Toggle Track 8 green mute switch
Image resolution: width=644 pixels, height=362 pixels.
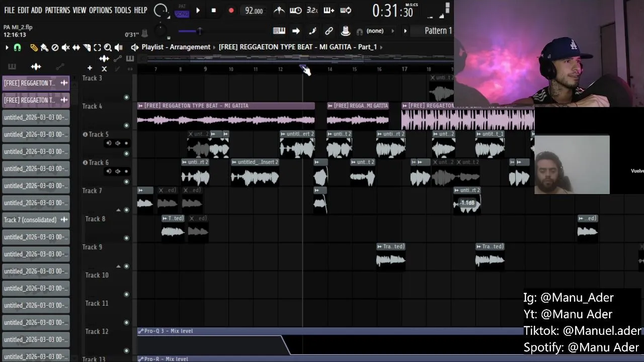pyautogui.click(x=126, y=238)
